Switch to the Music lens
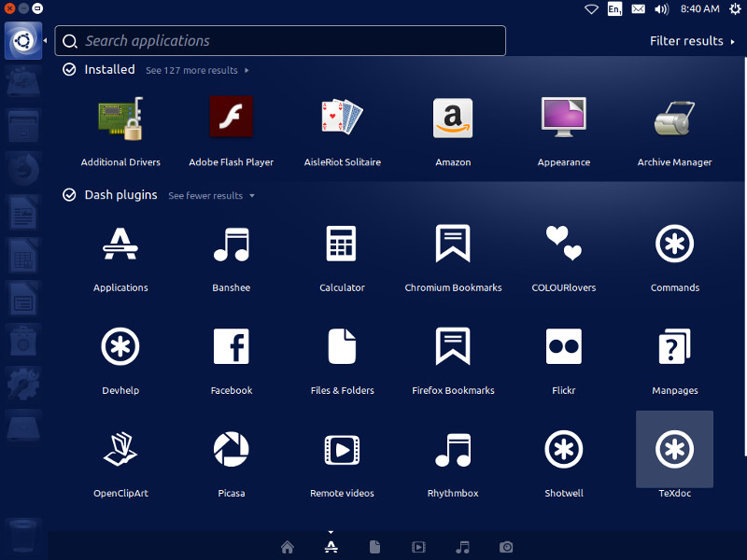The image size is (747, 560). coord(462,547)
